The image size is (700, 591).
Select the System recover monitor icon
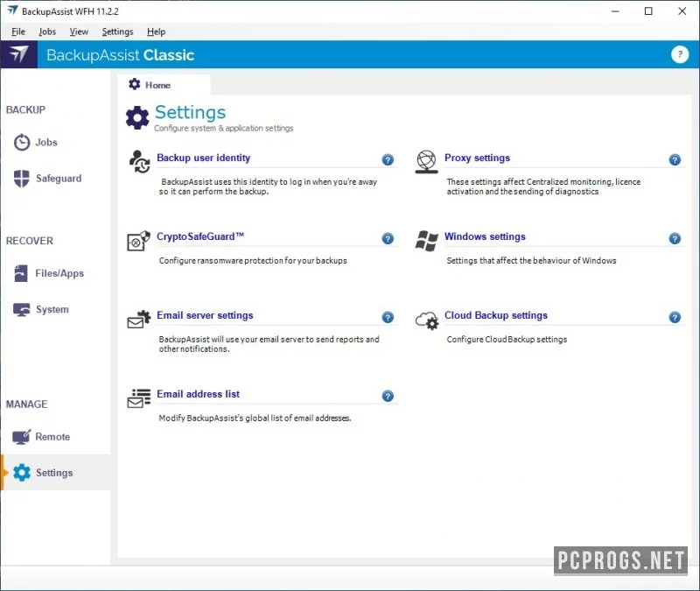21,310
